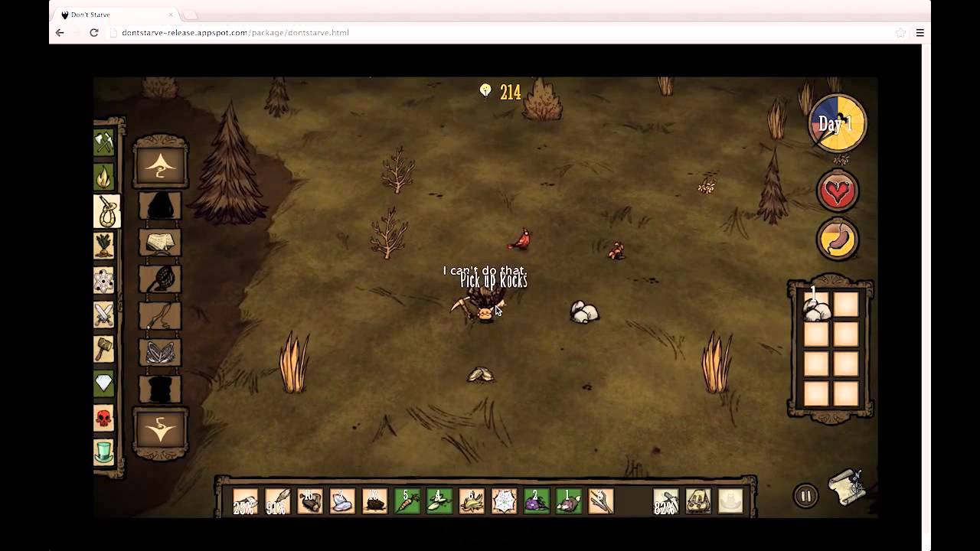Select the shovel at 91% in inventory
Image resolution: width=980 pixels, height=551 pixels.
click(277, 501)
